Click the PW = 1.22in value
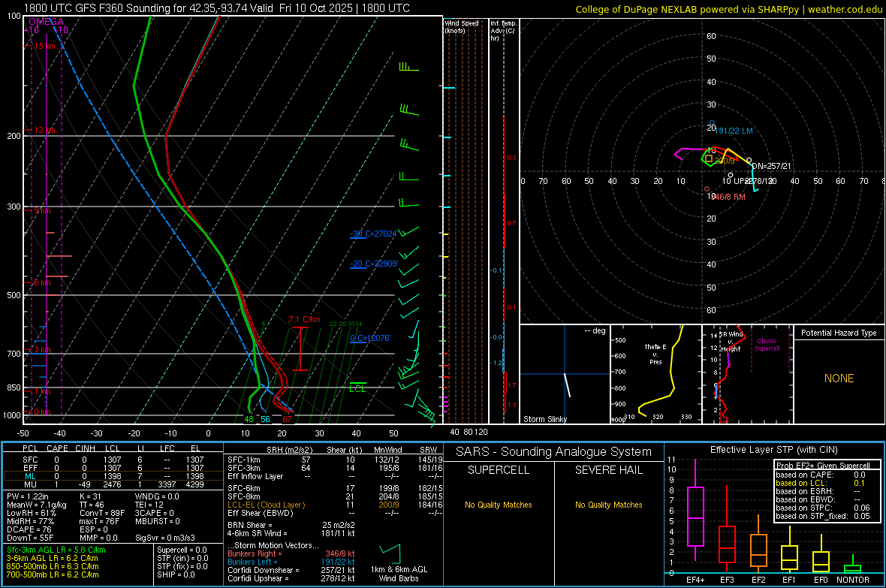This screenshot has height=588, width=886. pyautogui.click(x=28, y=496)
